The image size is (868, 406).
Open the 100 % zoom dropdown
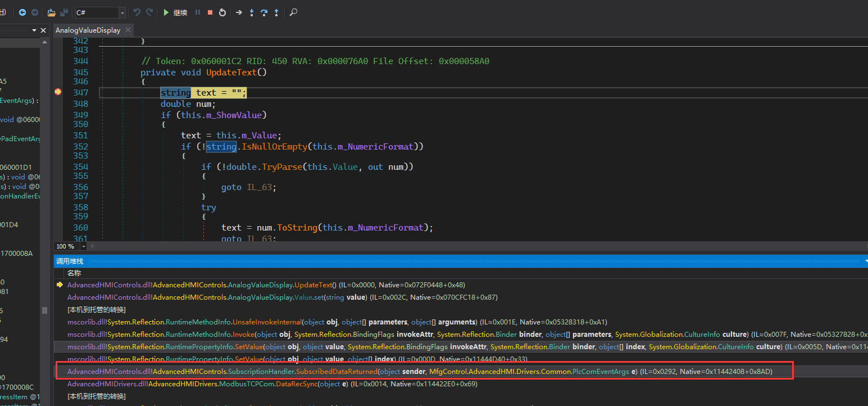84,246
